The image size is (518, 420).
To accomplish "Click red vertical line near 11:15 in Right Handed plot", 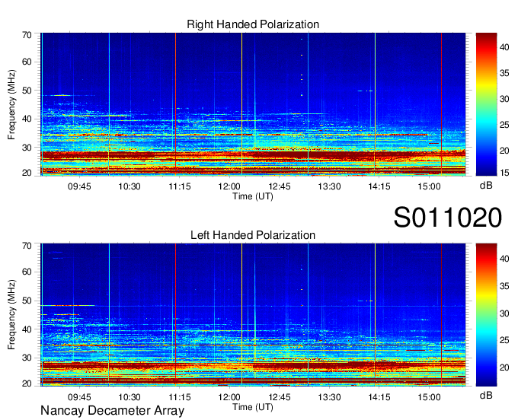I will click(x=175, y=104).
